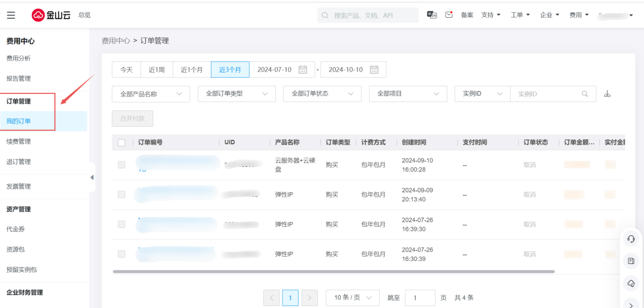Expand the 全部产品名称 dropdown
The height and width of the screenshot is (308, 644).
click(x=151, y=94)
